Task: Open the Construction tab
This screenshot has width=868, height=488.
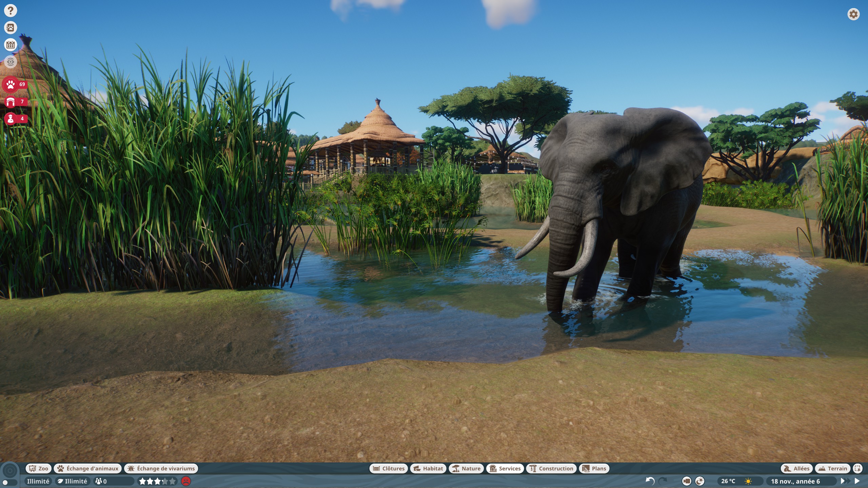Action: point(551,468)
